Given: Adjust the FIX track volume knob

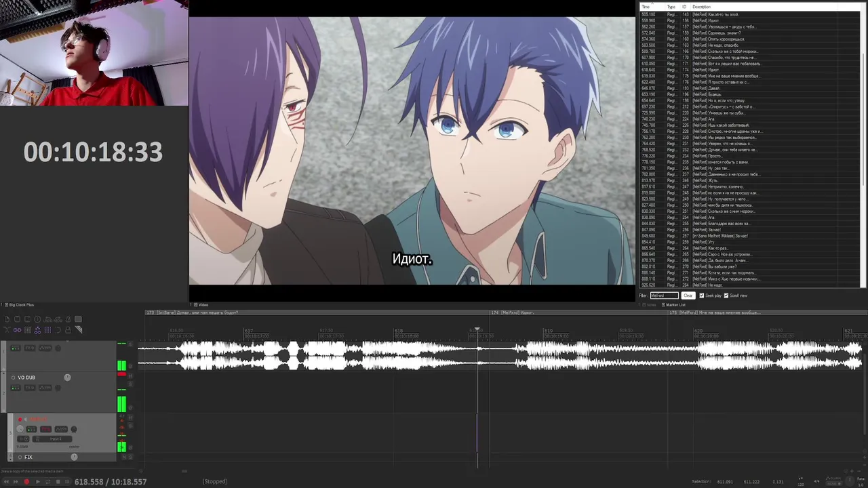Looking at the screenshot, I should 74,457.
